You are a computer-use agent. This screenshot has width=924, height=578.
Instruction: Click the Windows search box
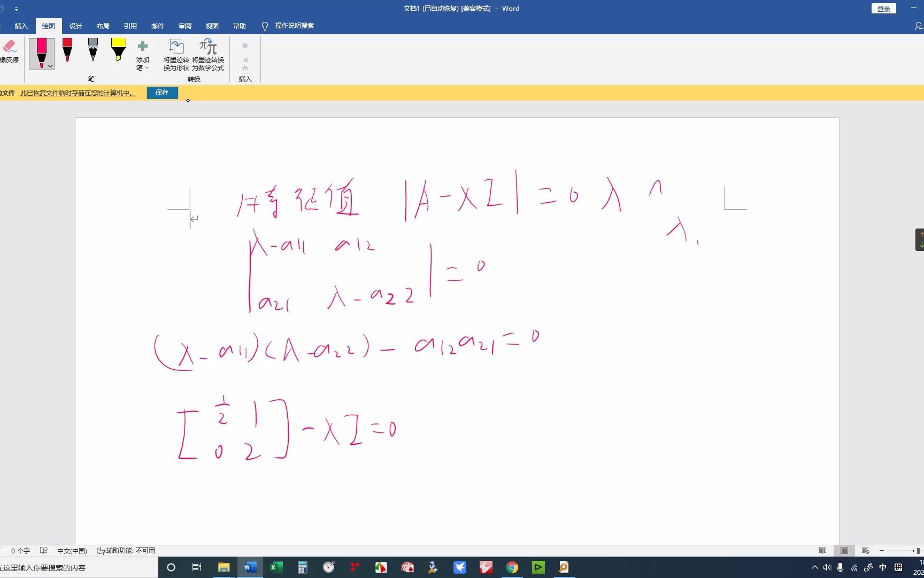[79, 567]
